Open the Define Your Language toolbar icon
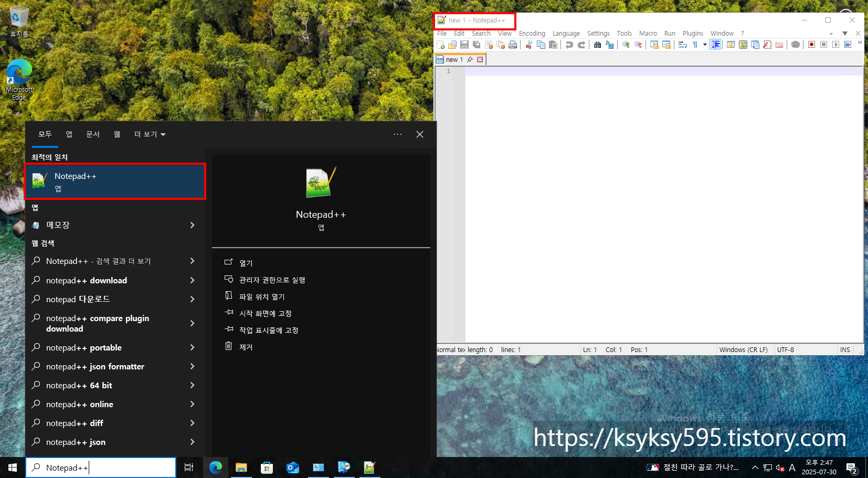The image size is (868, 478). (x=731, y=45)
